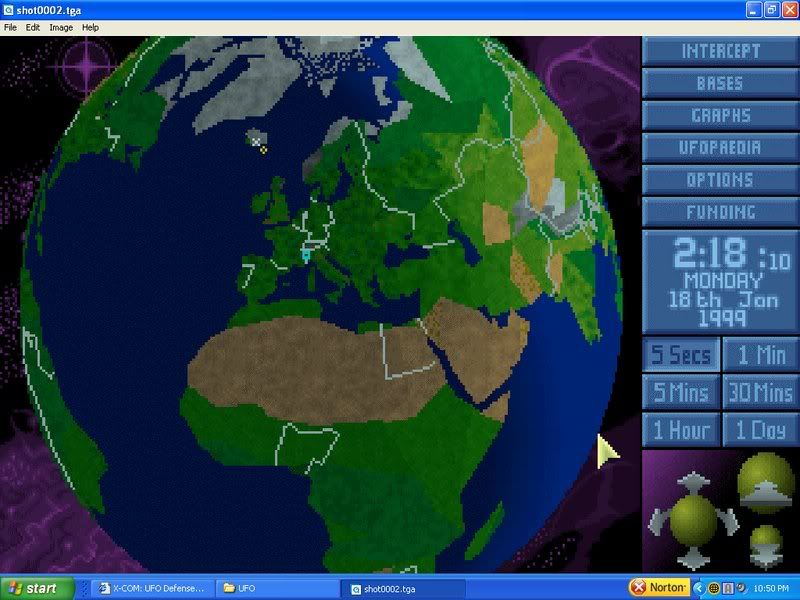
Task: Click the INTERCEPT button
Action: [x=720, y=51]
